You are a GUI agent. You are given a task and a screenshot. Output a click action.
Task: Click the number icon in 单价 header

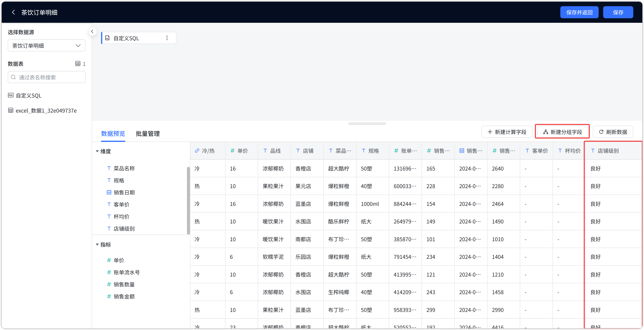pos(232,151)
